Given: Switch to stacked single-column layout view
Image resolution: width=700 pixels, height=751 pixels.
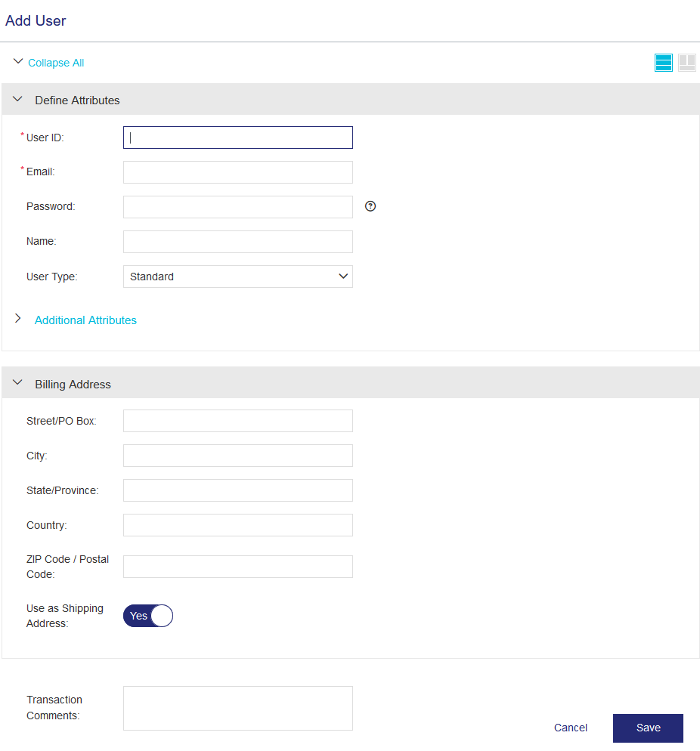Looking at the screenshot, I should [663, 63].
